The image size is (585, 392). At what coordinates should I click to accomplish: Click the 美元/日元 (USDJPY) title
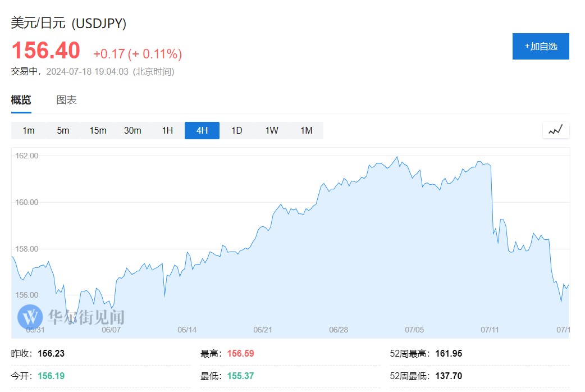(x=68, y=23)
